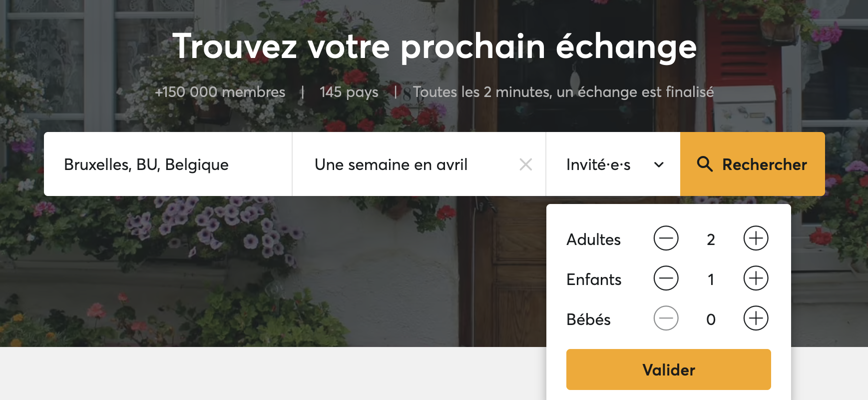Viewport: 868px width, 400px height.
Task: Click the magnifying glass search icon
Action: coord(706,164)
